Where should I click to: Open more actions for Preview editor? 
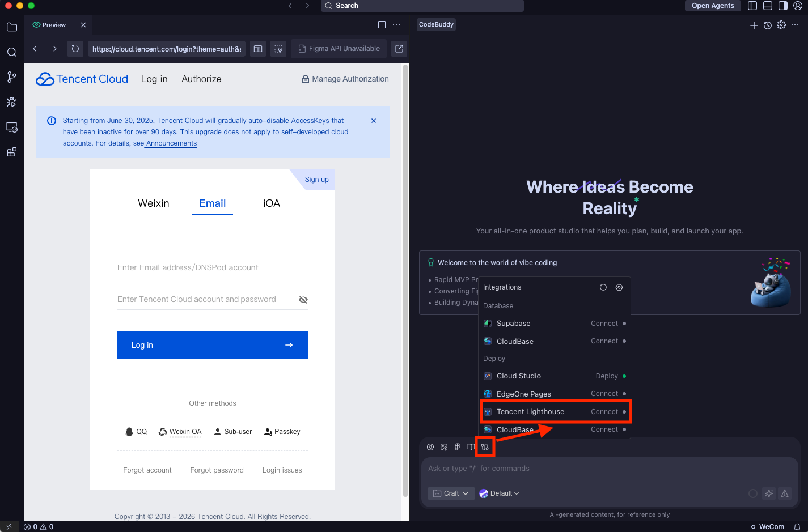[396, 25]
